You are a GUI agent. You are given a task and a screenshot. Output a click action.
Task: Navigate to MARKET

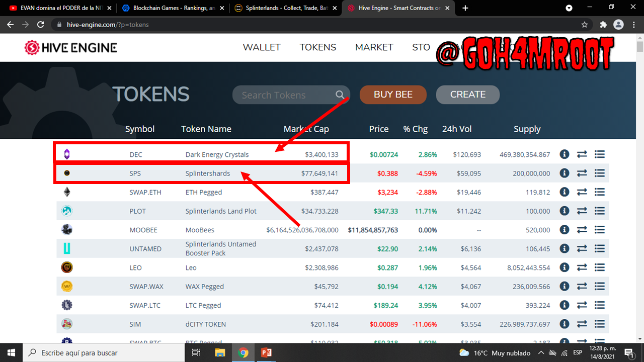(x=374, y=47)
